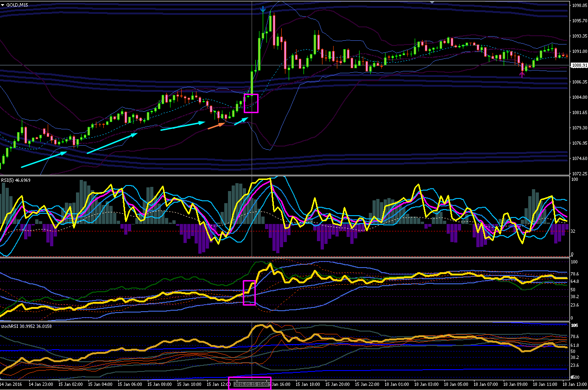Image resolution: width=588 pixels, height=390 pixels.
Task: Select price scale value 1086.35
Action: [580, 82]
